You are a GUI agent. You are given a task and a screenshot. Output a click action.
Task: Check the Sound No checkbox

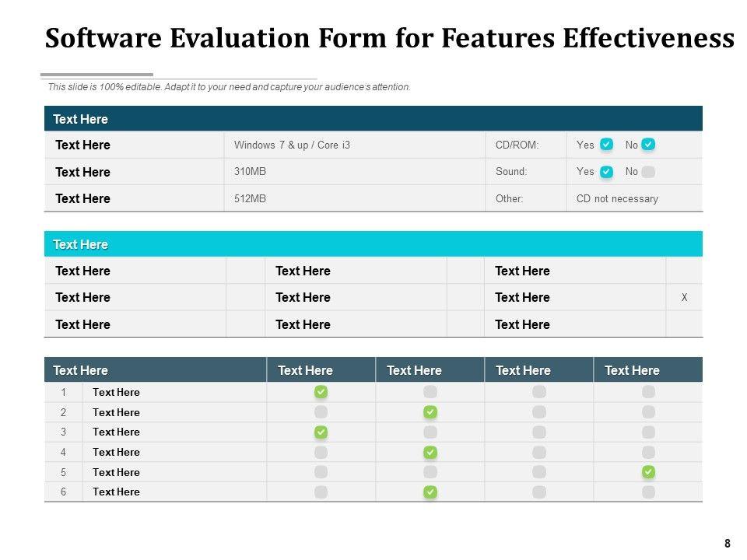pos(648,172)
